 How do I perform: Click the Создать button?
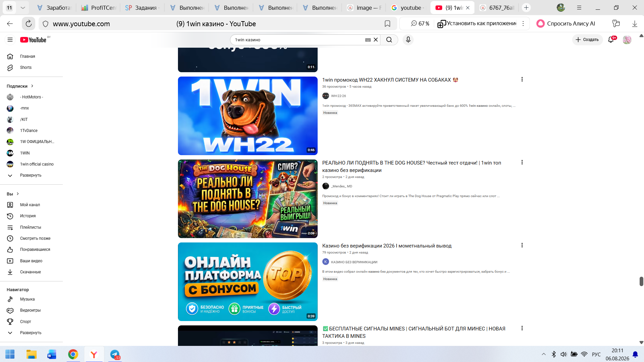coord(587,40)
